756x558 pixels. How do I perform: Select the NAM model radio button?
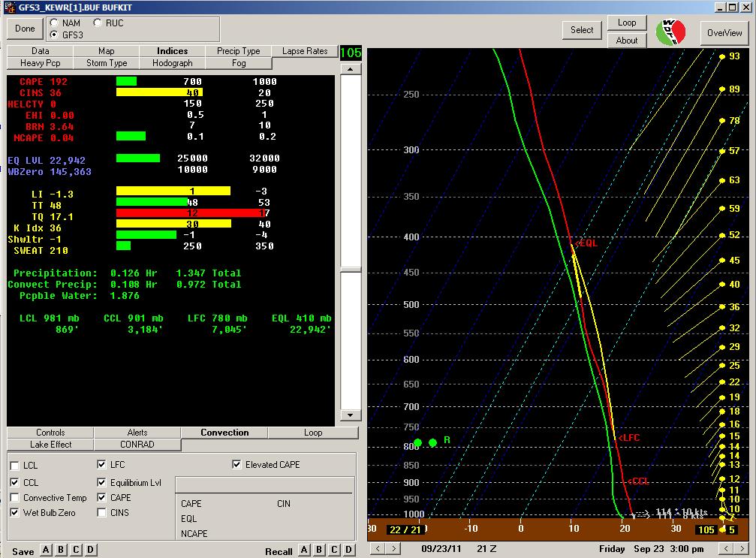point(55,23)
